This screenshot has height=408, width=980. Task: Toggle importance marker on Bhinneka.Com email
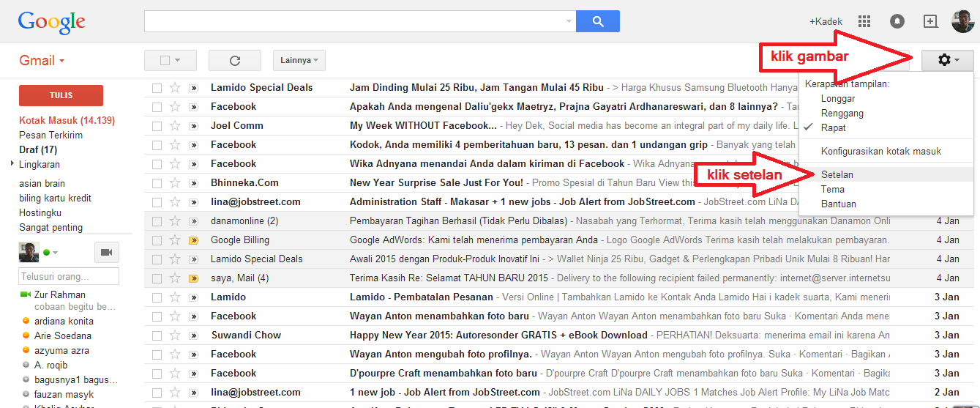point(193,183)
